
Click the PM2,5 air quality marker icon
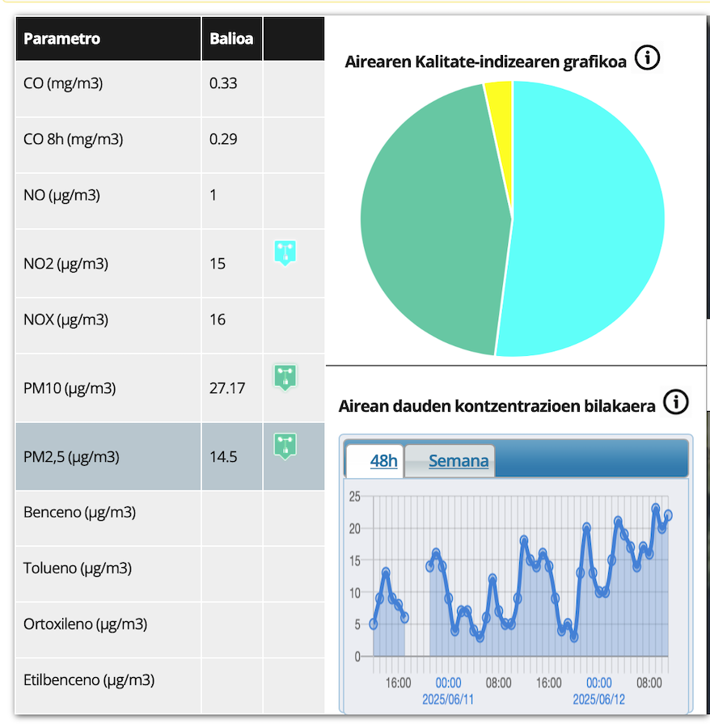tap(285, 446)
